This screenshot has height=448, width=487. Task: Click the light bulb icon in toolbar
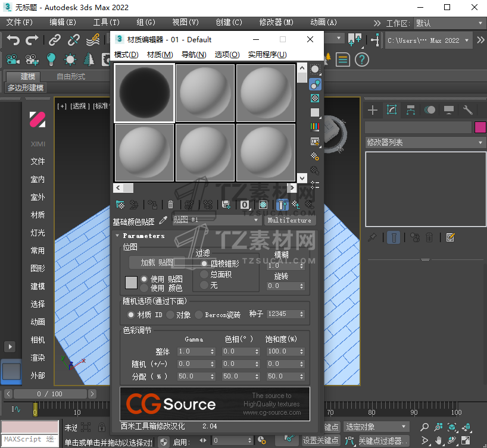(x=51, y=59)
